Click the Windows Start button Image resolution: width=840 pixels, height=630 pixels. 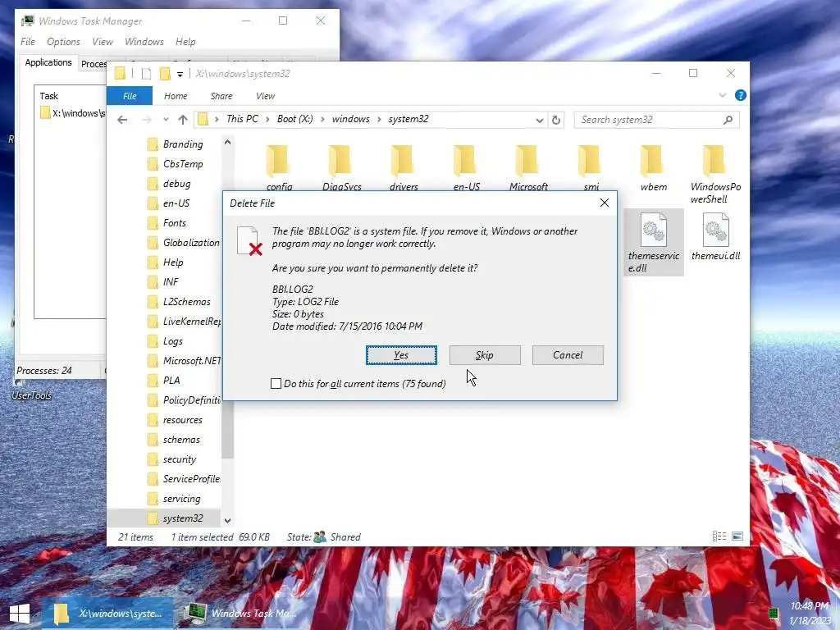click(20, 614)
